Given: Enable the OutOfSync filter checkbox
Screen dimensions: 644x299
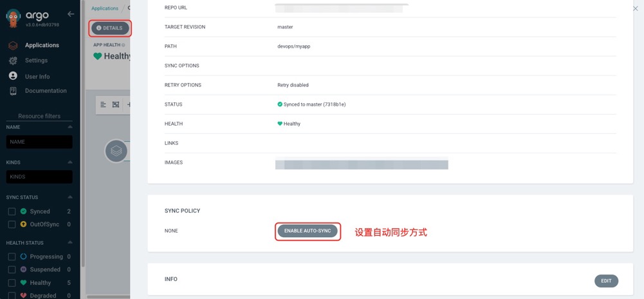Looking at the screenshot, I should pyautogui.click(x=12, y=224).
